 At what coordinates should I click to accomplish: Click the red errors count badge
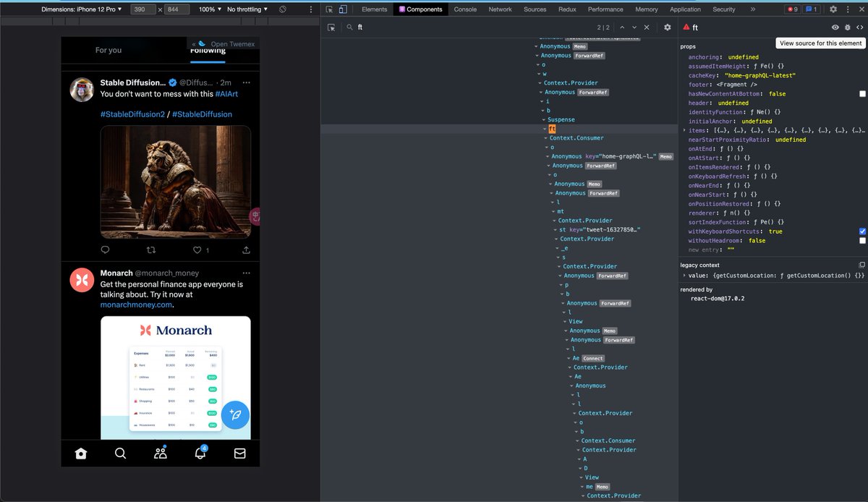click(793, 9)
